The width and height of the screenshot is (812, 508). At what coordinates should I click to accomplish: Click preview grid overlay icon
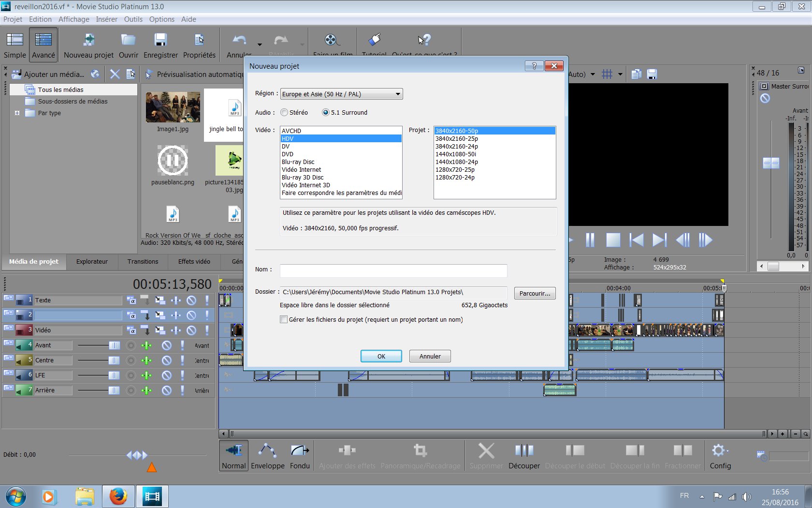[x=607, y=74]
